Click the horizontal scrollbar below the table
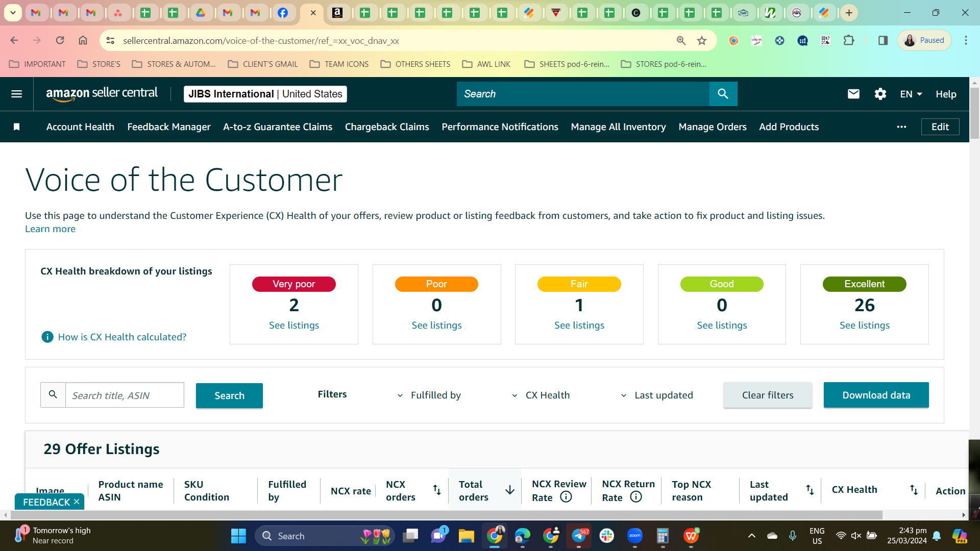The width and height of the screenshot is (980, 551). click(x=446, y=515)
